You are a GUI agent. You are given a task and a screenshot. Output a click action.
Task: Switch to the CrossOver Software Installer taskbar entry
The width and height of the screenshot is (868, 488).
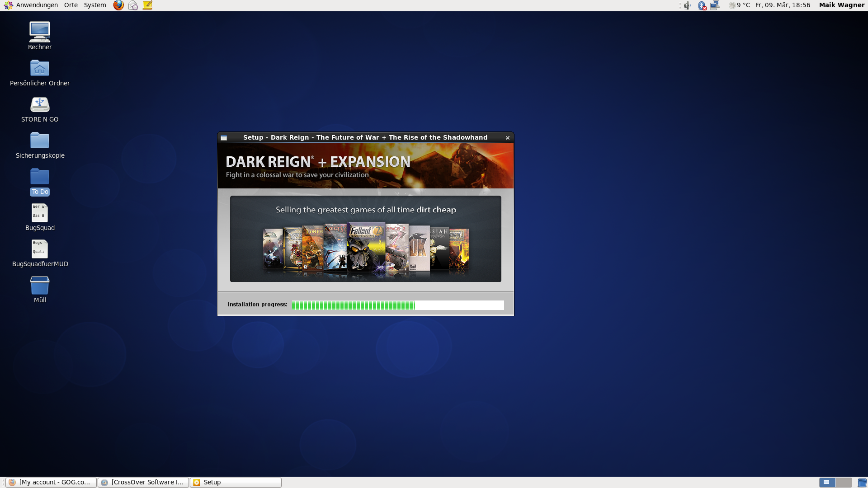coord(143,482)
